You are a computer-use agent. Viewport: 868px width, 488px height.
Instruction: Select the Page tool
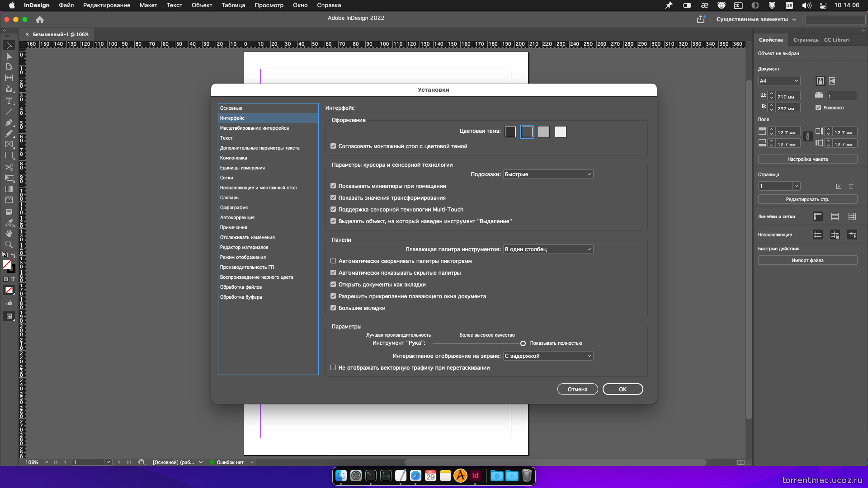(9, 67)
